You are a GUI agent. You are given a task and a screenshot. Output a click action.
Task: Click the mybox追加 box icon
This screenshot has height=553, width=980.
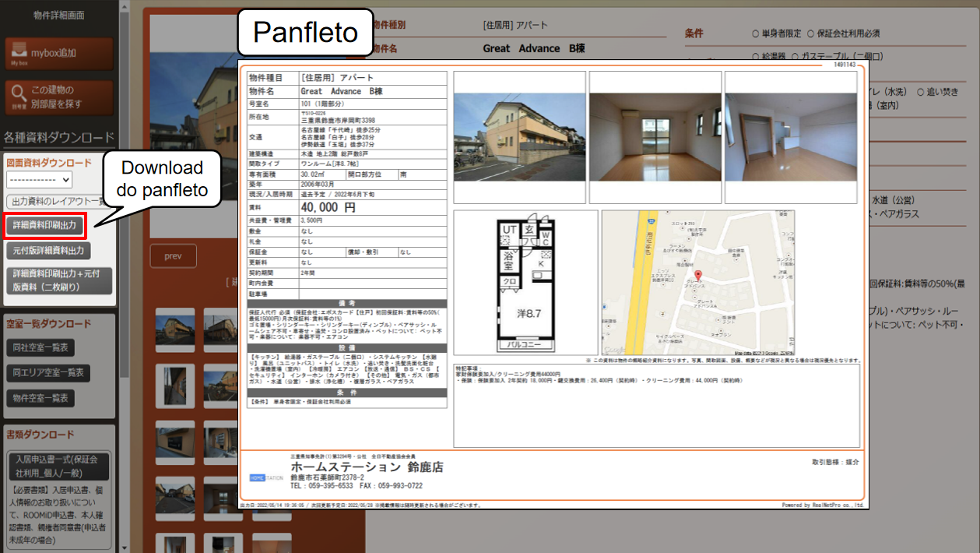click(19, 52)
